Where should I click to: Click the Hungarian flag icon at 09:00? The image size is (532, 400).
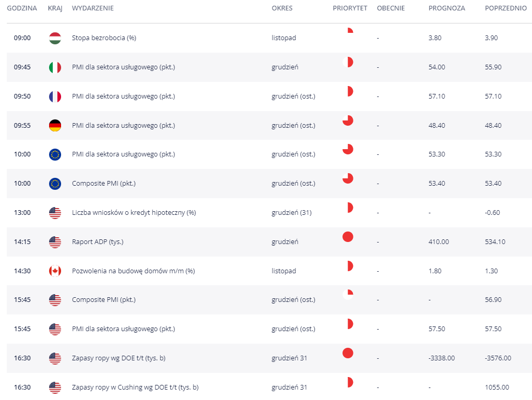(55, 38)
